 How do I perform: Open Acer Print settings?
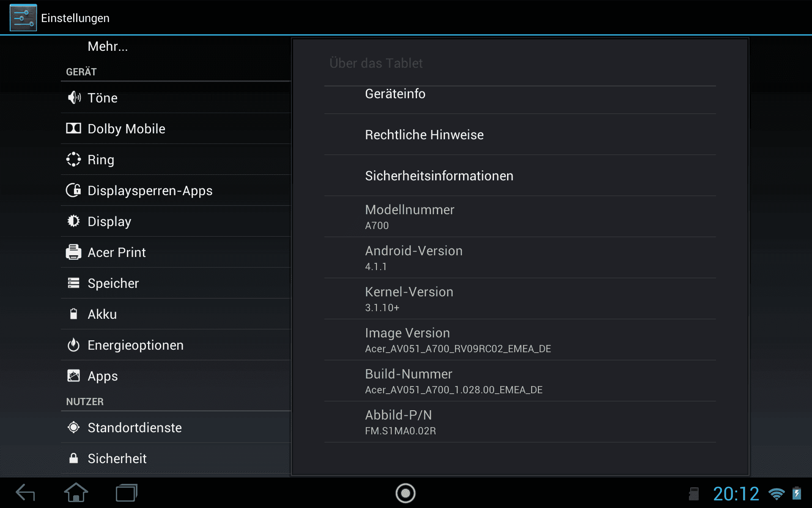[176, 252]
